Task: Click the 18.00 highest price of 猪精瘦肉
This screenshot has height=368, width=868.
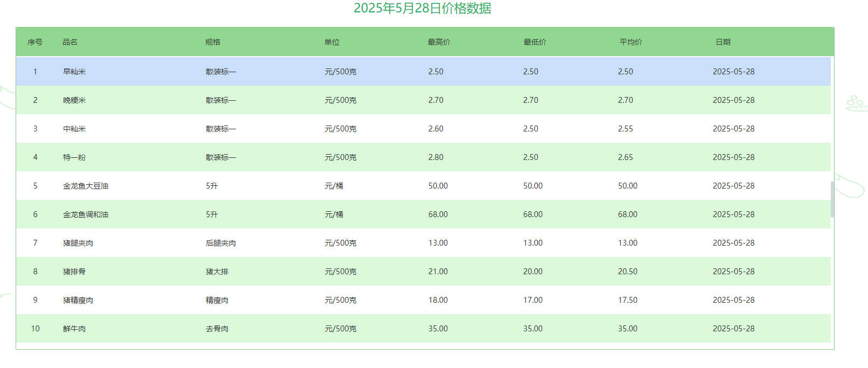Action: click(x=438, y=300)
